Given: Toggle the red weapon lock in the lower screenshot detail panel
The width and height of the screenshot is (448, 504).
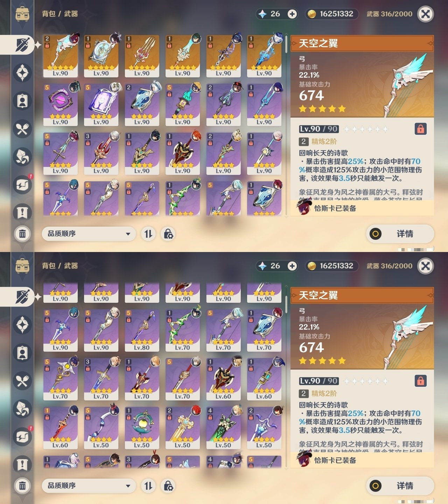Looking at the screenshot, I should 421,381.
